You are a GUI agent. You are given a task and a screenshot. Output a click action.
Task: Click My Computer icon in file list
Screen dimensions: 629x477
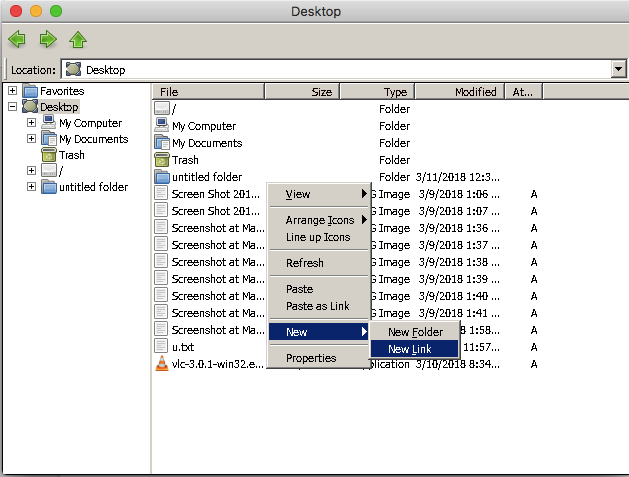click(162, 126)
